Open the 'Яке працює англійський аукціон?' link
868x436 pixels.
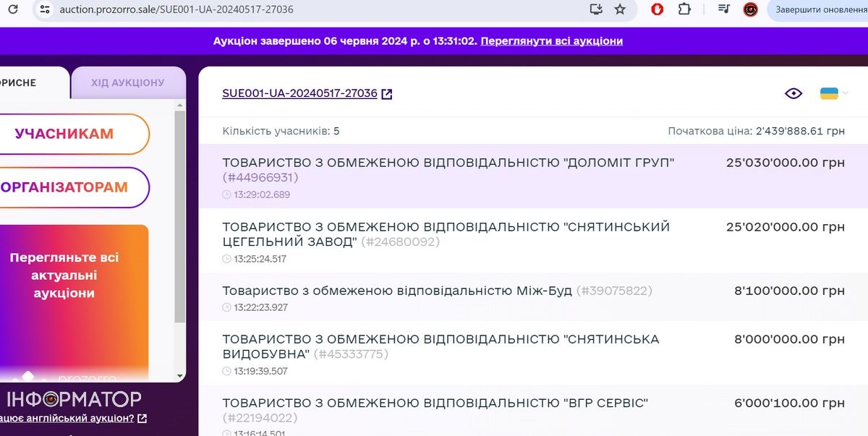coord(67,418)
